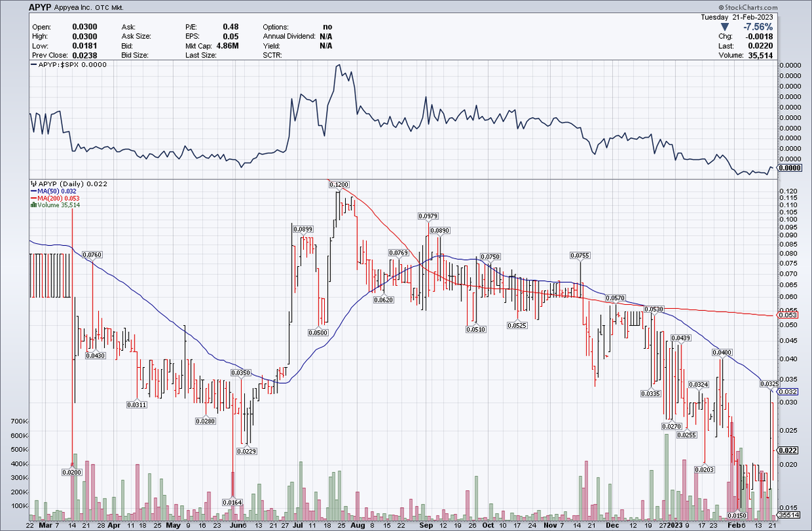Viewport: 812px width, 531px height.
Task: Click the 0.0325 price label
Action: click(x=770, y=383)
